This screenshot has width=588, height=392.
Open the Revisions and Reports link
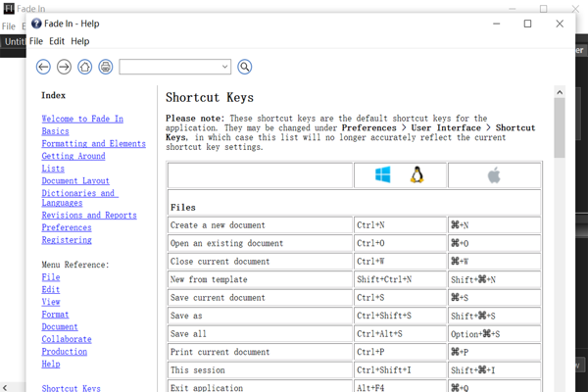click(88, 216)
